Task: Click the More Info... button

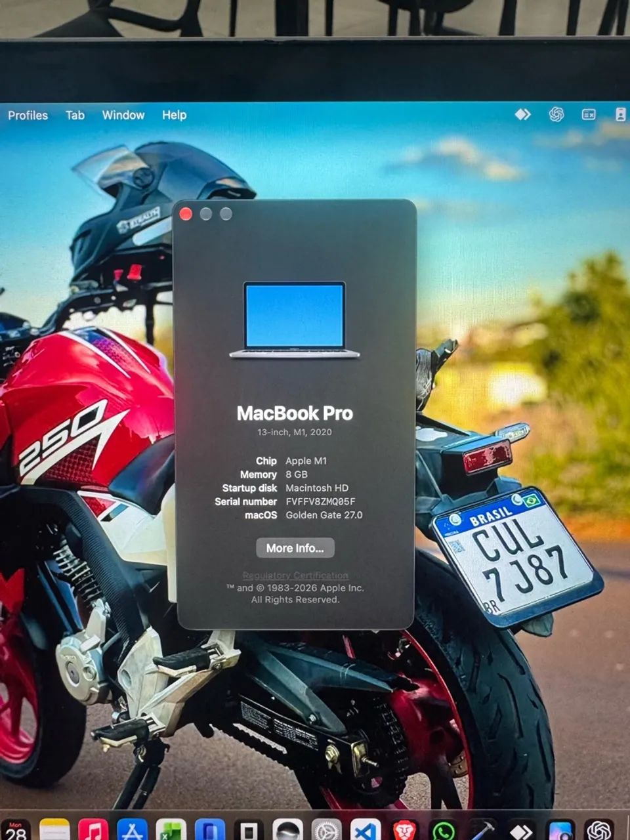Action: 295,548
